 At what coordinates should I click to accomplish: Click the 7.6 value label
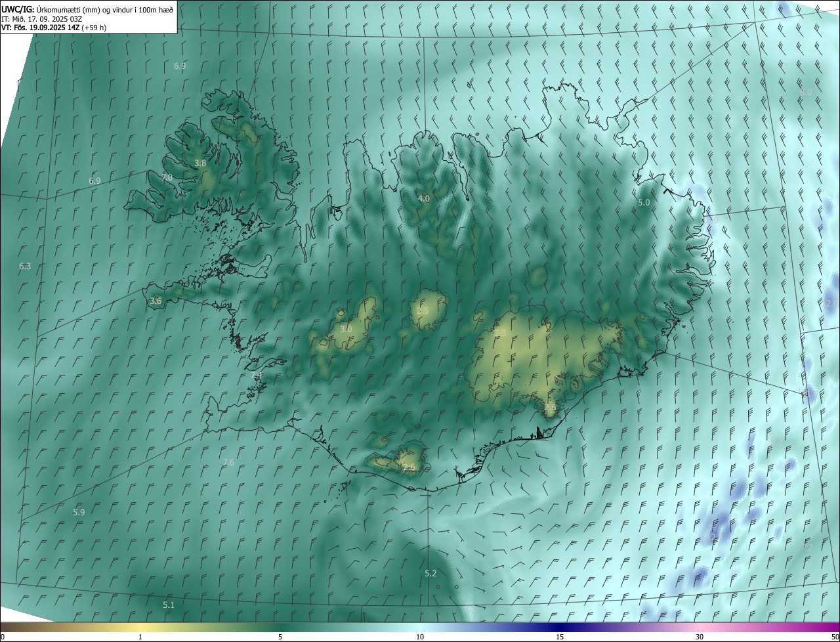[228, 462]
